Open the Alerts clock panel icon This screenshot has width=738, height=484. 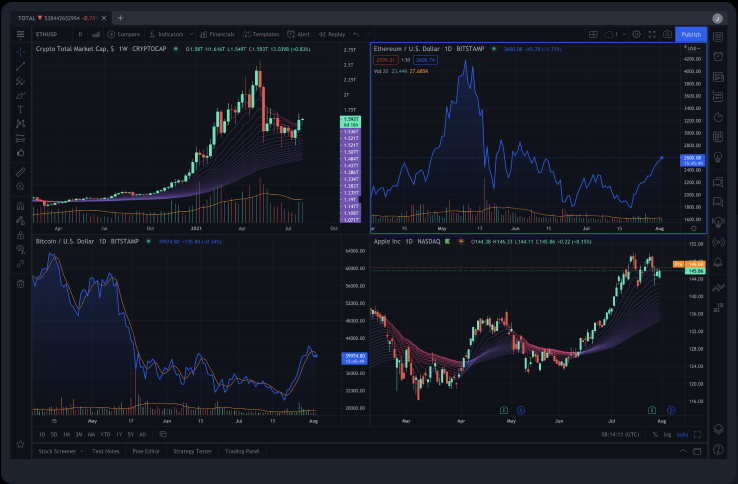(718, 56)
